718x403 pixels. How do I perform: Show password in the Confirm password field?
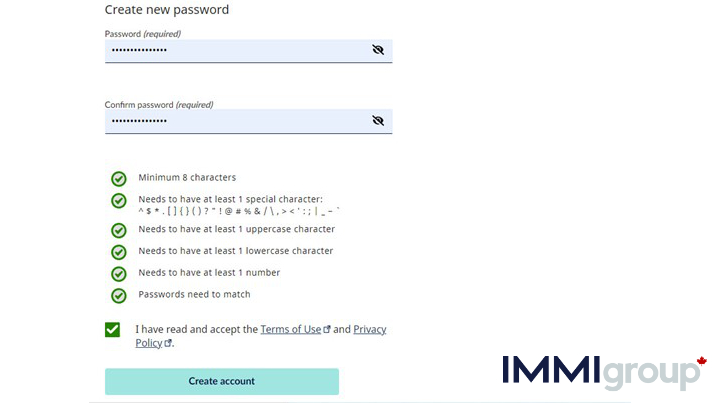coord(378,120)
